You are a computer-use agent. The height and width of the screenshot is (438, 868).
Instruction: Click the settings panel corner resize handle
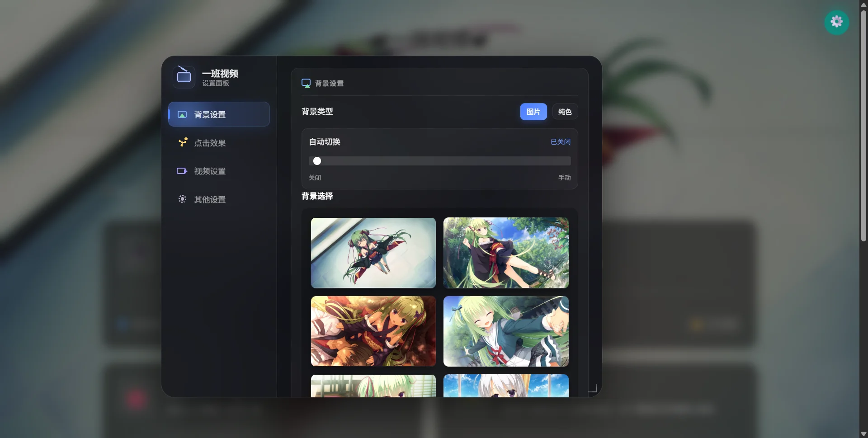(593, 388)
